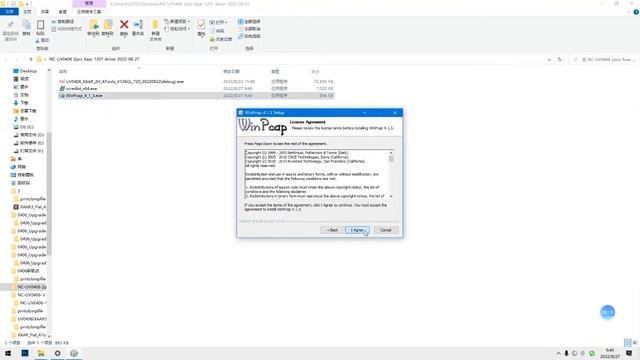Click the Back button in WinPcap Setup

[332, 230]
